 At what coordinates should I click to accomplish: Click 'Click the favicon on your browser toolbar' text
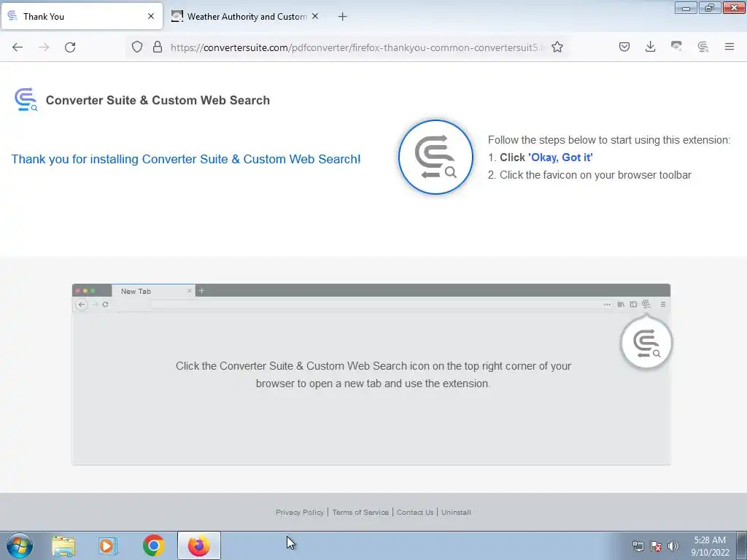(x=595, y=175)
